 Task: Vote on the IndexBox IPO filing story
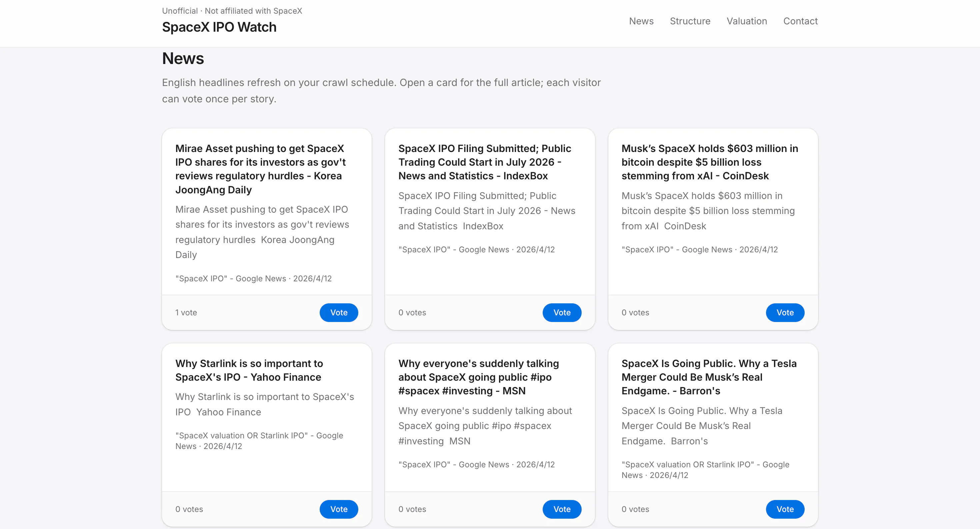[x=562, y=312]
